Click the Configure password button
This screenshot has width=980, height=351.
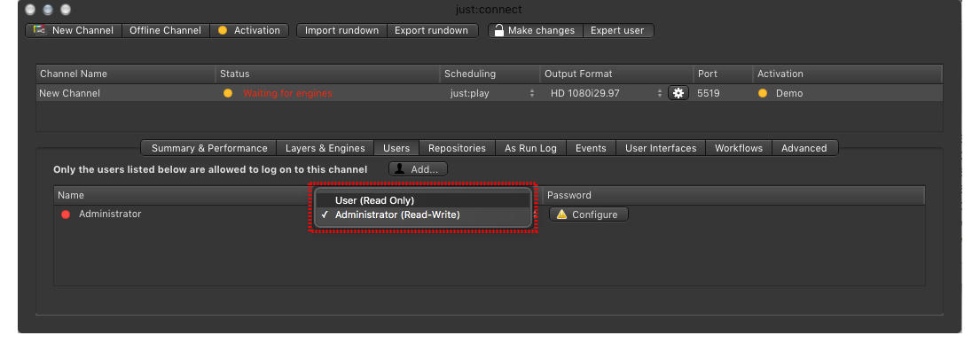(589, 214)
